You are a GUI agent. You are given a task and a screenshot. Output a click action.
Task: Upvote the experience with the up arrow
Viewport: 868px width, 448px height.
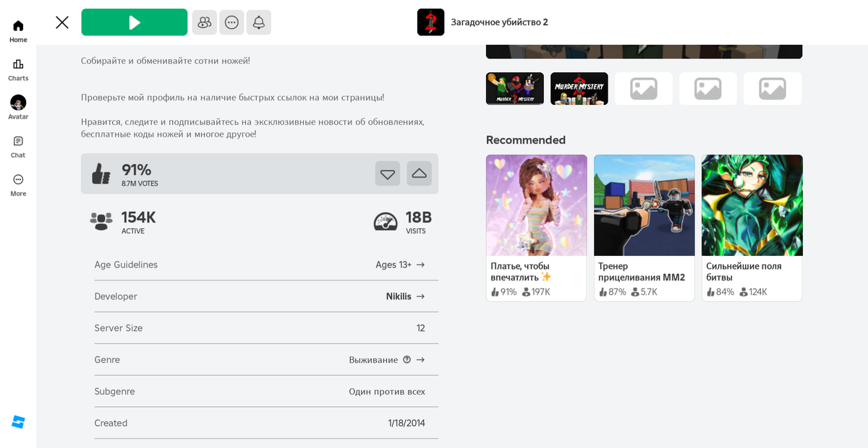[x=419, y=173]
